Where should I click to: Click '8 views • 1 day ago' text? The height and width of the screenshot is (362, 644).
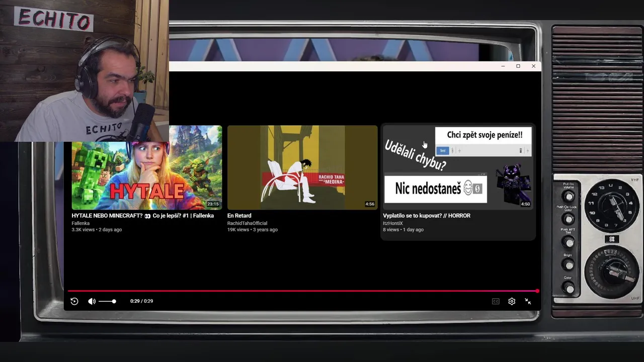403,230
